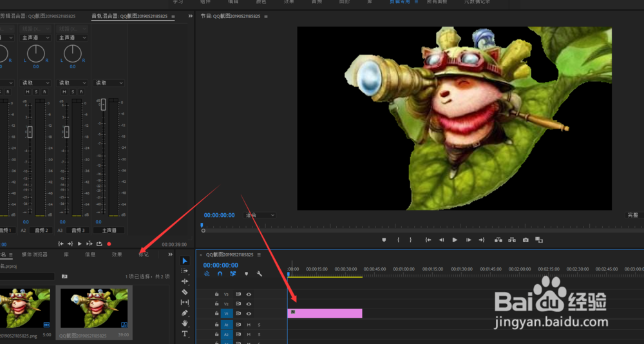Toggle loop button in audio mixer
644x344 pixels.
tap(99, 244)
